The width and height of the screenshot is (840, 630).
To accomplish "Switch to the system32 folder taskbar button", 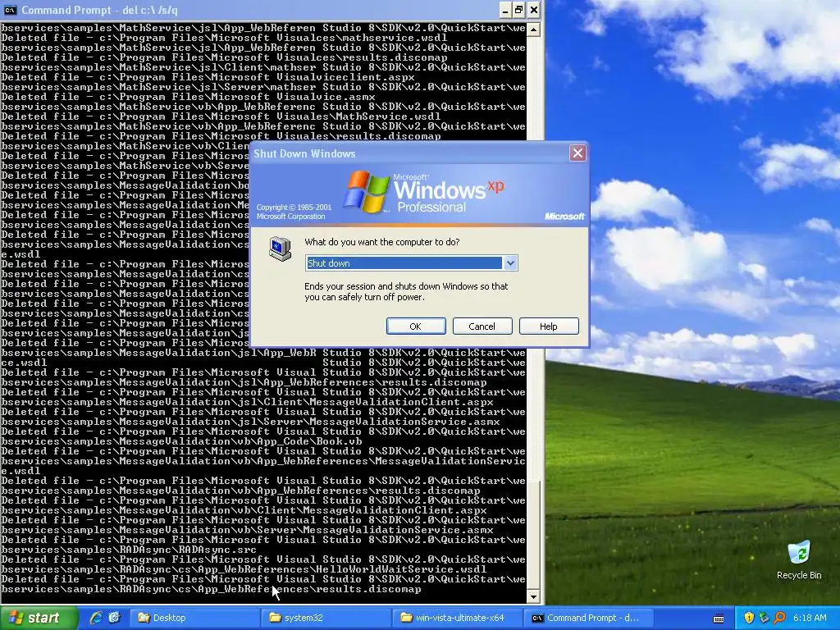I will [326, 618].
